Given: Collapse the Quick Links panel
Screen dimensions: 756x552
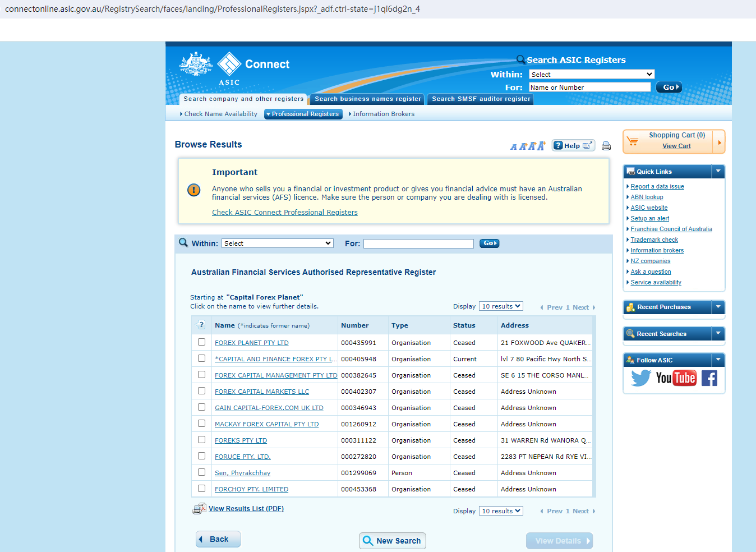Looking at the screenshot, I should point(718,171).
